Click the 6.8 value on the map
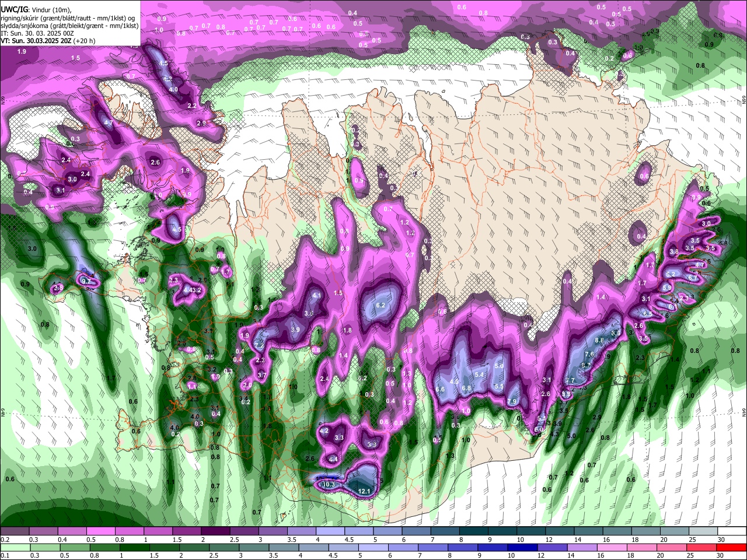This screenshot has height=560, width=747. (466, 388)
